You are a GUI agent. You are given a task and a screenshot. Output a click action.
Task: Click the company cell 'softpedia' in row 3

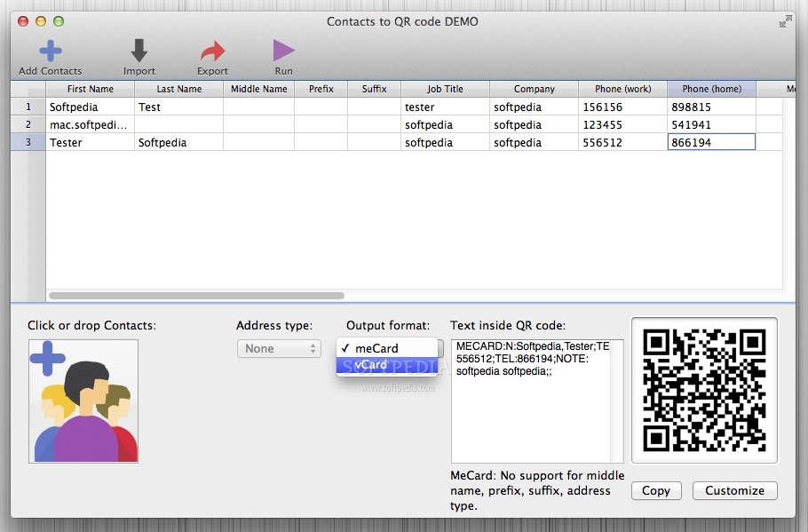click(534, 142)
